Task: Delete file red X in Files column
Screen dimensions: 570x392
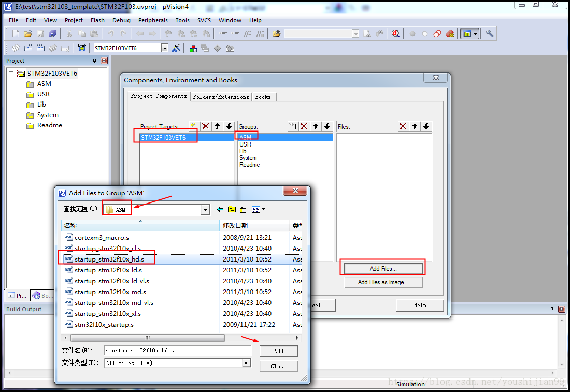Action: [403, 126]
